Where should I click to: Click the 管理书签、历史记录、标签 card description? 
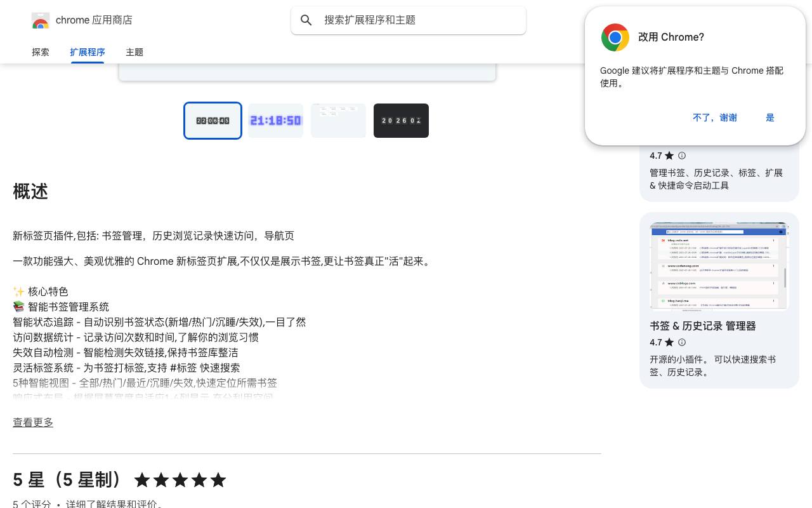[x=716, y=179]
